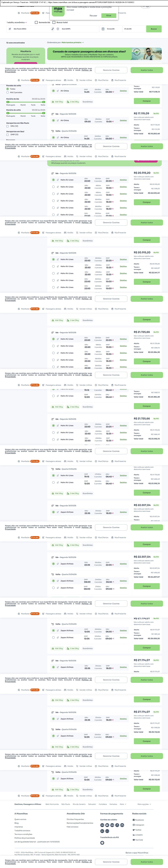
Task: Expand 'Mais opções' in footer
Action: (144, 804)
